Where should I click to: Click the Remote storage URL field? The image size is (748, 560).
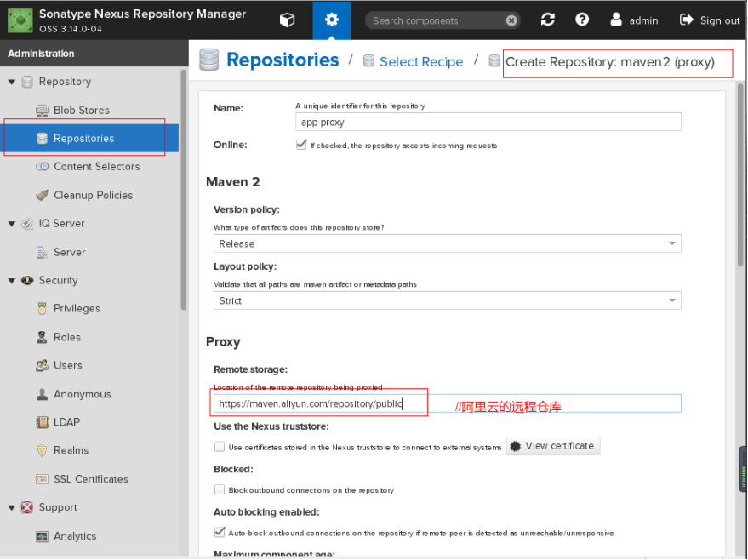pyautogui.click(x=447, y=403)
